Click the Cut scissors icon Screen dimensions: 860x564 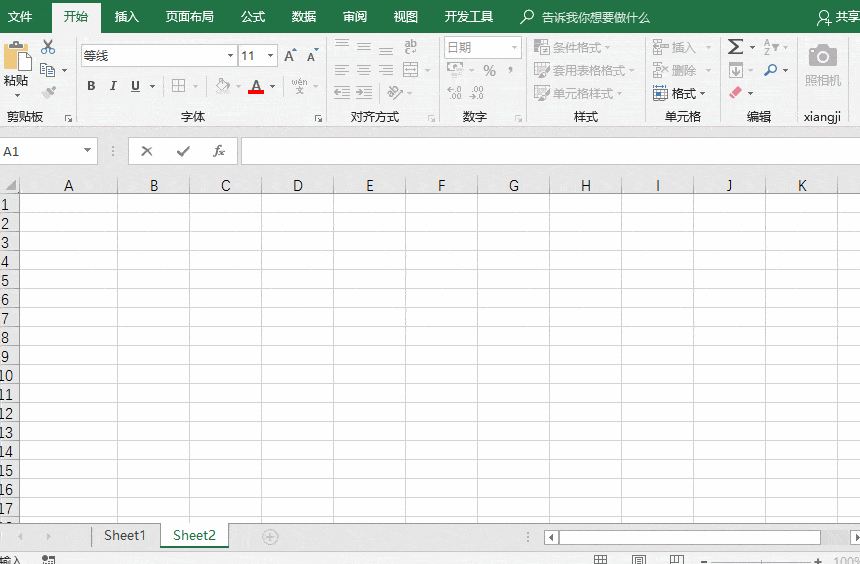48,47
